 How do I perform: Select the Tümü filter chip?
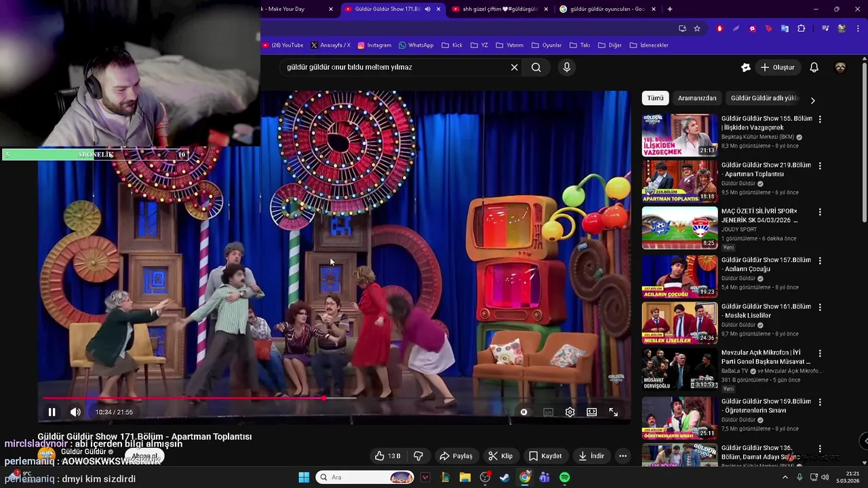pos(655,98)
